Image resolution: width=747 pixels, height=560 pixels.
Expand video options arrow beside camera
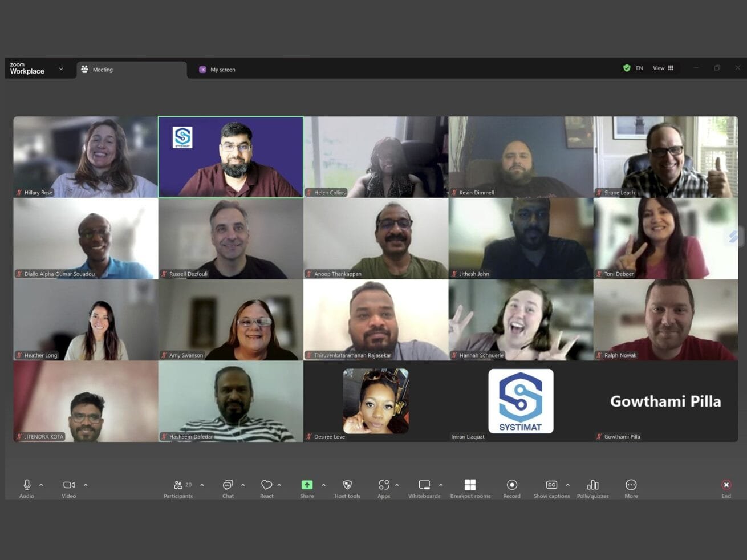click(x=86, y=485)
